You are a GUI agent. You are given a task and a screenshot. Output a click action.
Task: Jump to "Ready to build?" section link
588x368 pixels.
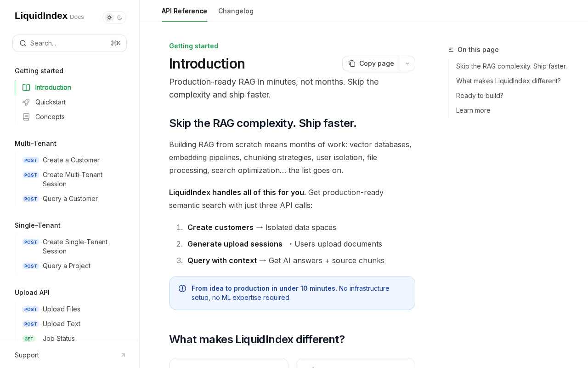click(x=480, y=96)
